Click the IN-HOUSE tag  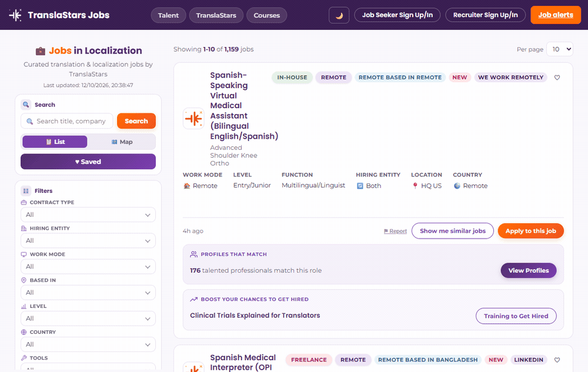pos(292,78)
